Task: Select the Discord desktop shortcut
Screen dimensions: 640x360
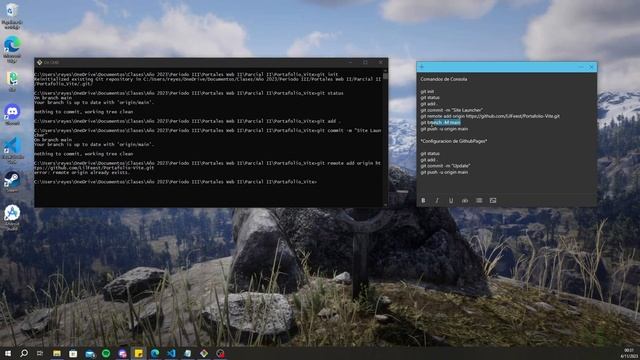Action: click(12, 114)
